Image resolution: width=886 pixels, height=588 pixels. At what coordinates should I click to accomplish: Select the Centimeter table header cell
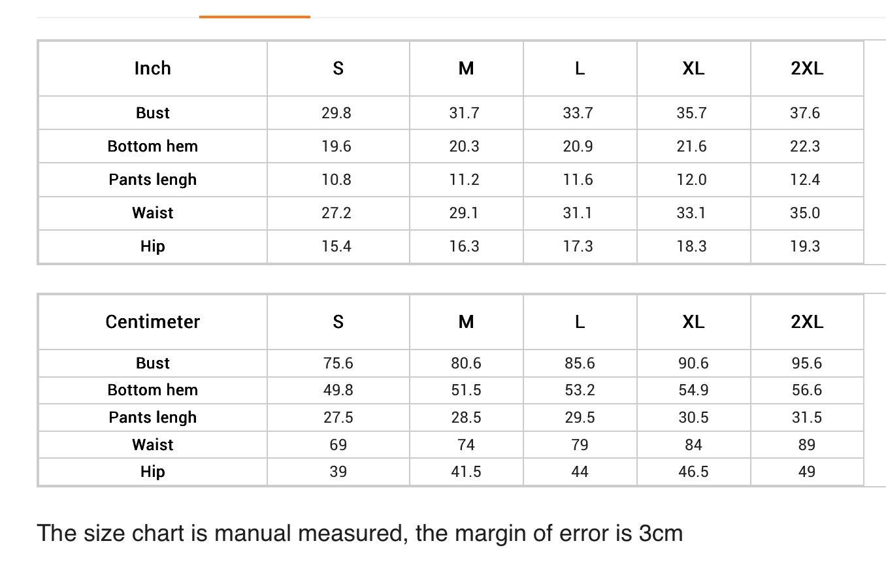click(x=153, y=322)
